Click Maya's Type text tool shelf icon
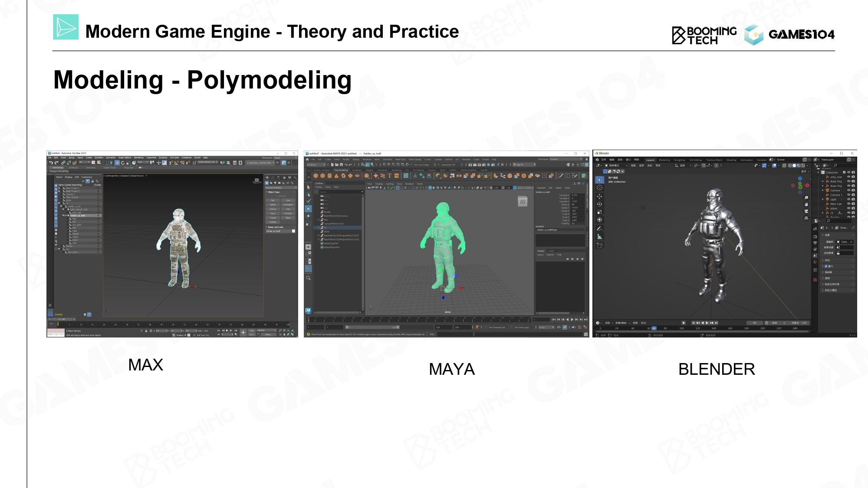 click(x=390, y=176)
